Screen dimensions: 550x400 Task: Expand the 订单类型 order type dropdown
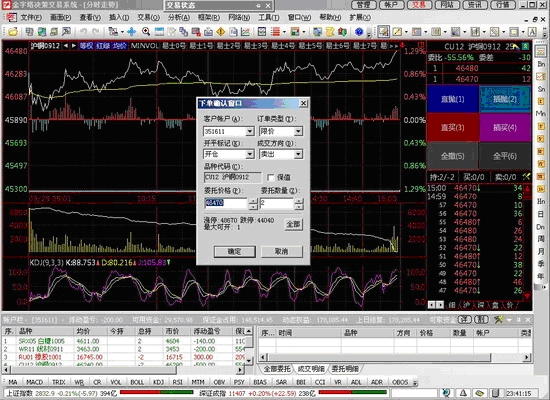(x=298, y=132)
